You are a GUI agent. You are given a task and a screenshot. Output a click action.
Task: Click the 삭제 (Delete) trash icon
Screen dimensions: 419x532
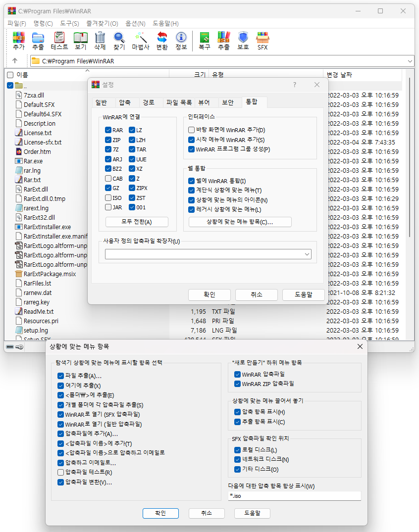[100, 41]
